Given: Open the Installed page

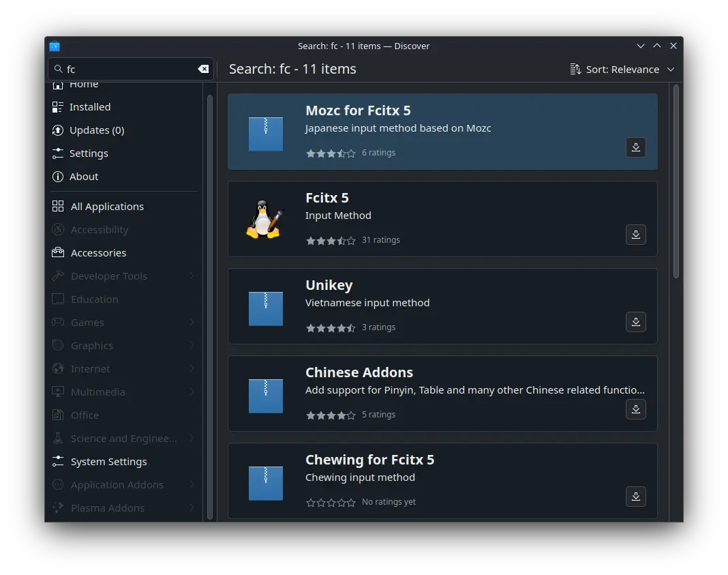Looking at the screenshot, I should click(124, 107).
